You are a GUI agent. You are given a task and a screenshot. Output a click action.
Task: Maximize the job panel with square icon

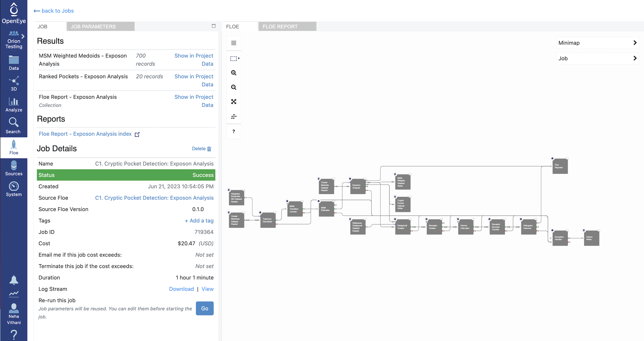point(214,26)
